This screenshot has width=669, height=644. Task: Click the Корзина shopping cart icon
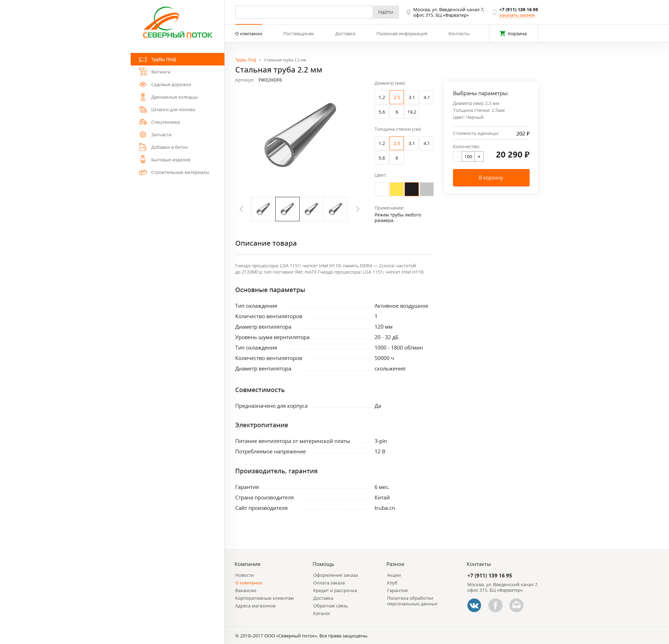[502, 33]
